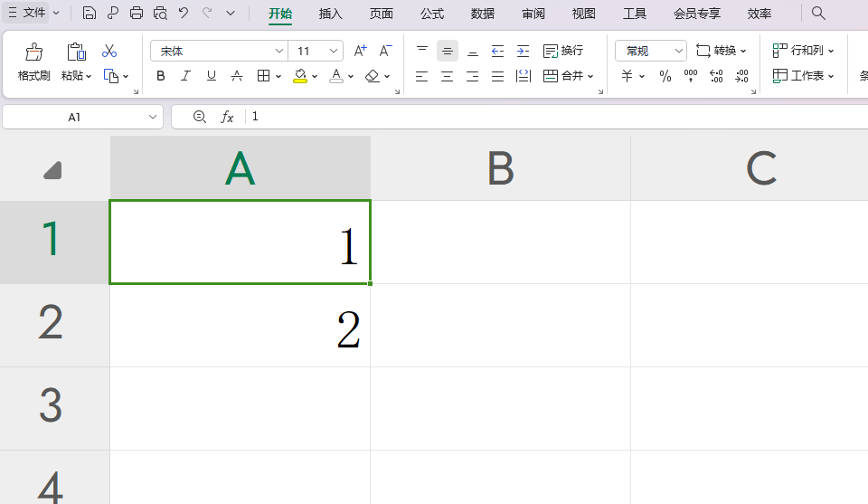Click the 换行 wrap text button
868x504 pixels.
pyautogui.click(x=563, y=51)
